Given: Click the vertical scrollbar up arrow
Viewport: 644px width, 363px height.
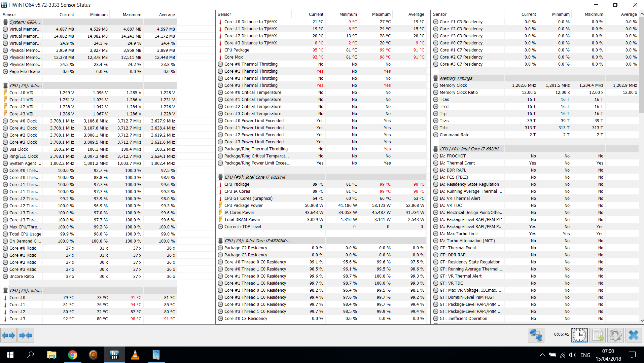Looking at the screenshot, I should [x=641, y=14].
